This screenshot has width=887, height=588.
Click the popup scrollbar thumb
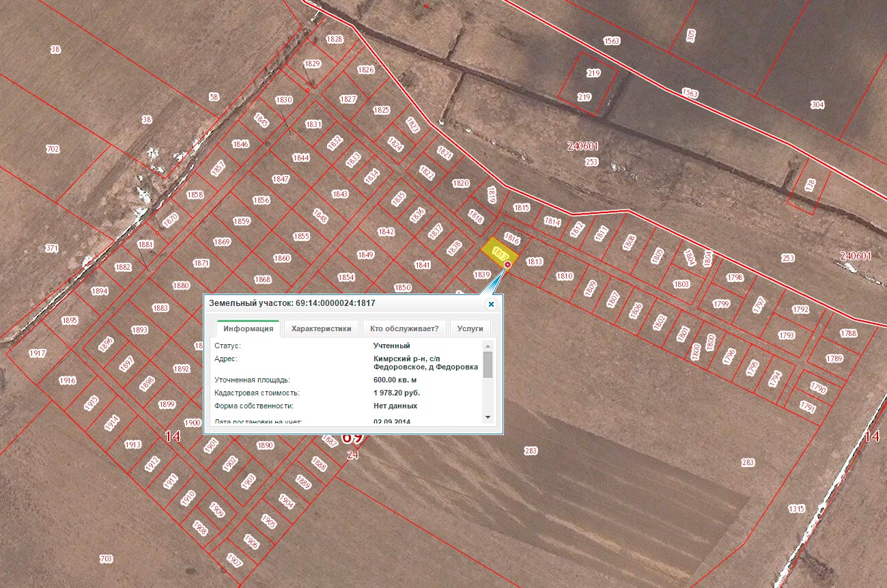pos(488,365)
